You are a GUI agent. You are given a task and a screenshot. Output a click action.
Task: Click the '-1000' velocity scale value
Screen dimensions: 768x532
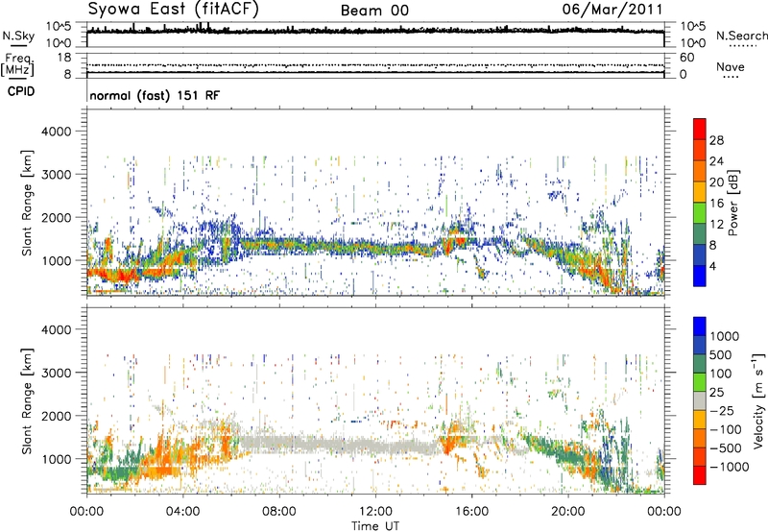pyautogui.click(x=730, y=467)
